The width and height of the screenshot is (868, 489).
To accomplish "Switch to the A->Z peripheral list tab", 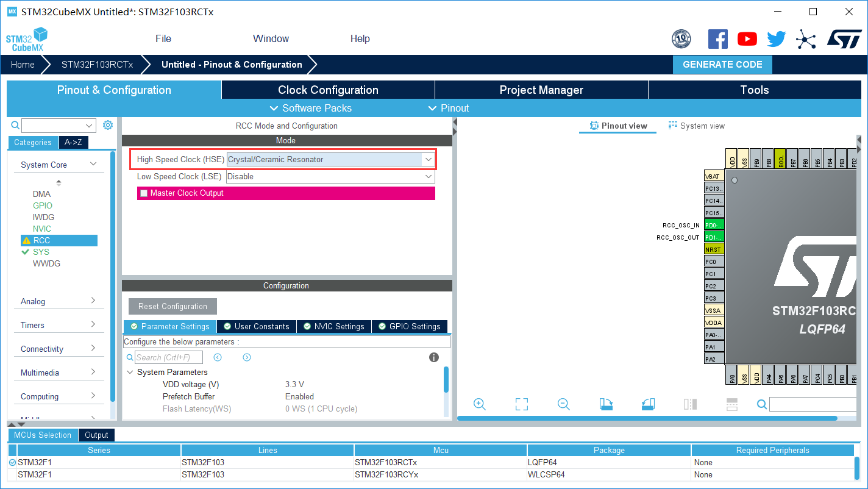I will [x=74, y=142].
